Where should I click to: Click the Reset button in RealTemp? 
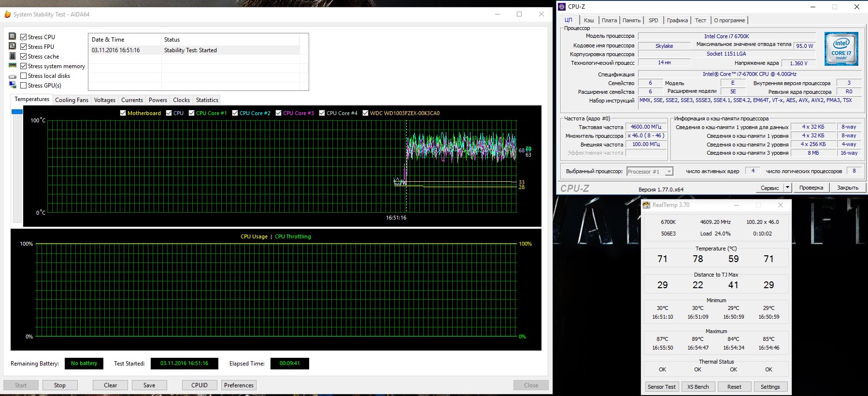pos(734,387)
